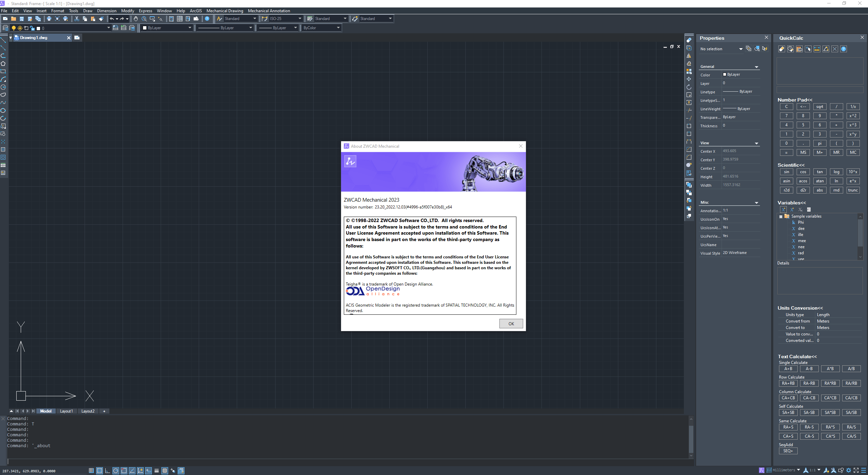Select the Rectangle draw tool
The image size is (868, 475).
coord(3,71)
